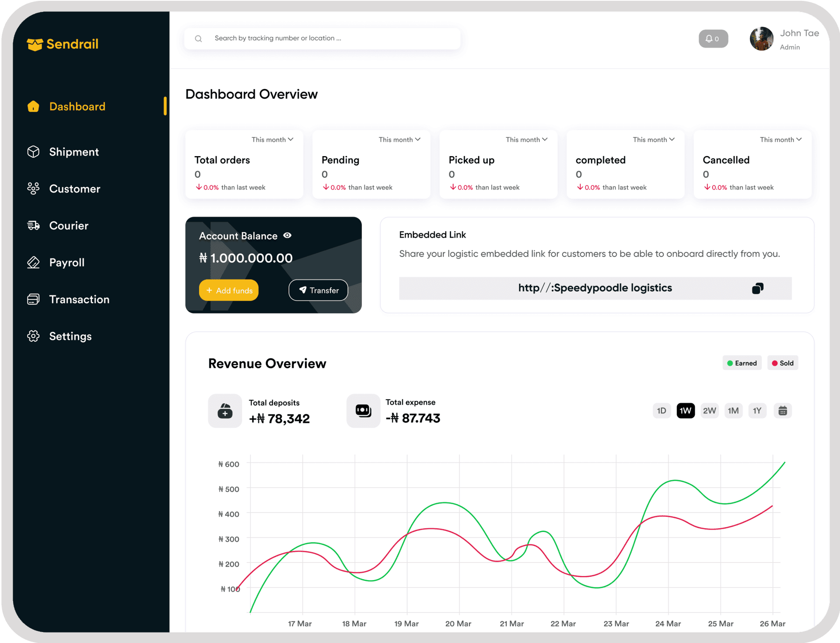
Task: Go to Payroll via its sidebar icon
Action: 33,262
